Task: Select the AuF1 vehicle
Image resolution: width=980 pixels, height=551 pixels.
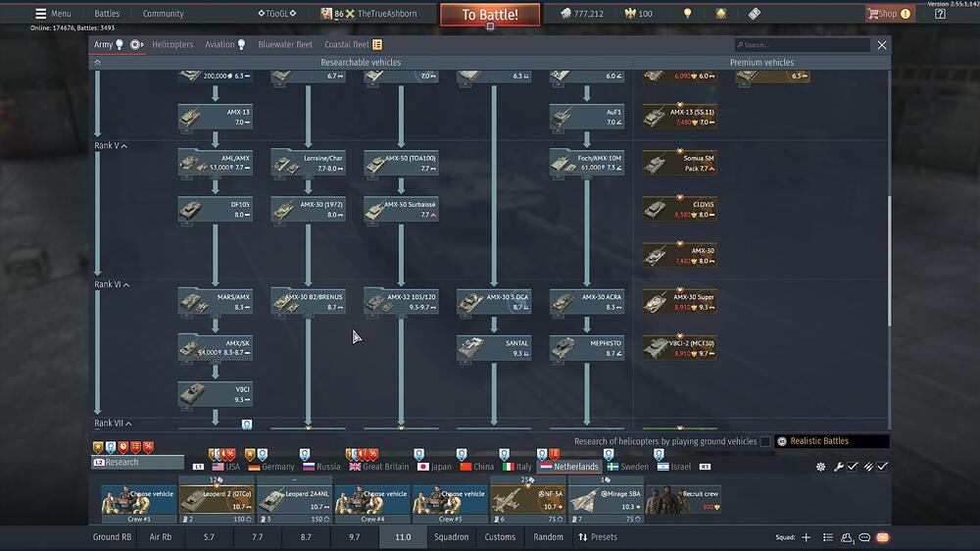Action: point(587,117)
